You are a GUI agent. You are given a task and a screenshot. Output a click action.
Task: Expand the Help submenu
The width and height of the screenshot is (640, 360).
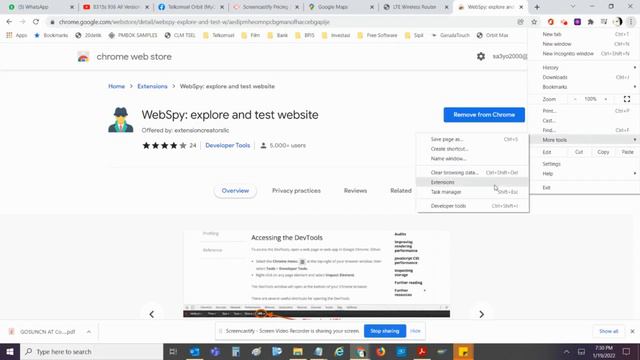[584, 173]
